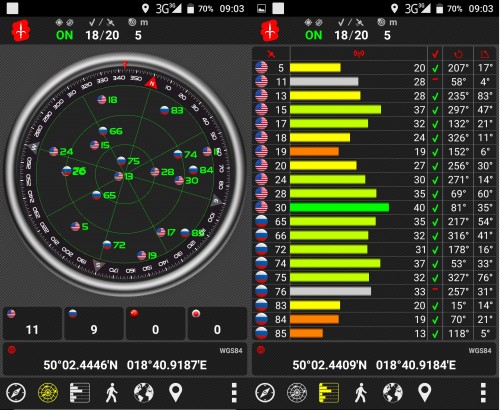The height and width of the screenshot is (410, 500).
Task: Select the highlighted bar chart tab on right
Action: pyautogui.click(x=329, y=393)
